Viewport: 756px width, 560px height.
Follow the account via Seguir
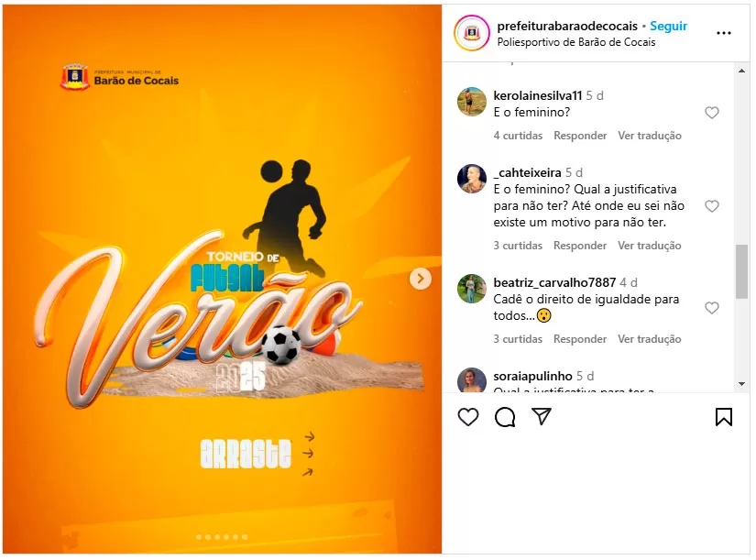pyautogui.click(x=668, y=26)
